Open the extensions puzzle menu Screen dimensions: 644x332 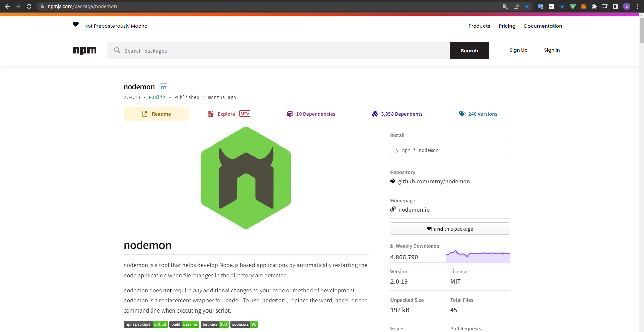pyautogui.click(x=594, y=6)
